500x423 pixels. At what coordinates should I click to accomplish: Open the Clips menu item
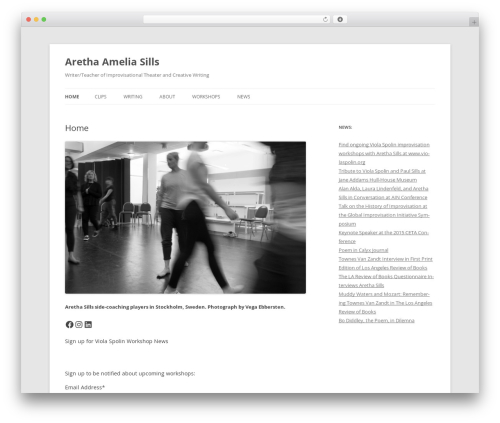point(101,97)
